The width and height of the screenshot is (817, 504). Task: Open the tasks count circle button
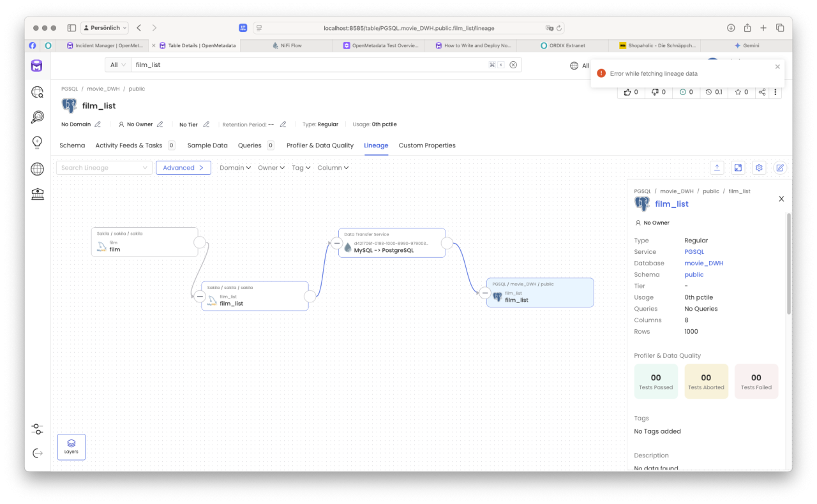(686, 92)
